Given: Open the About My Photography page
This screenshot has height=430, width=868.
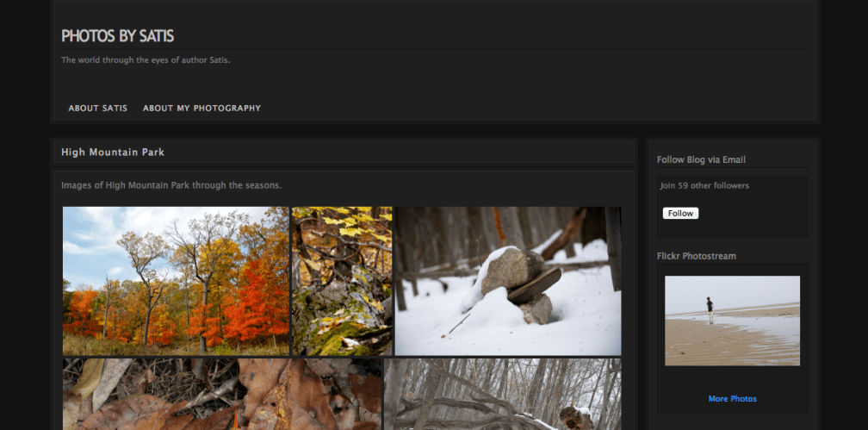Looking at the screenshot, I should tap(202, 108).
